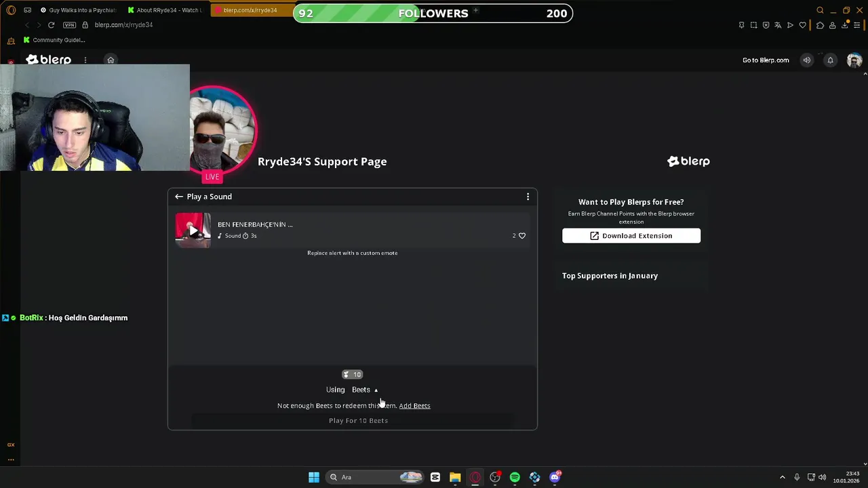Open system volume control in tray

823,477
